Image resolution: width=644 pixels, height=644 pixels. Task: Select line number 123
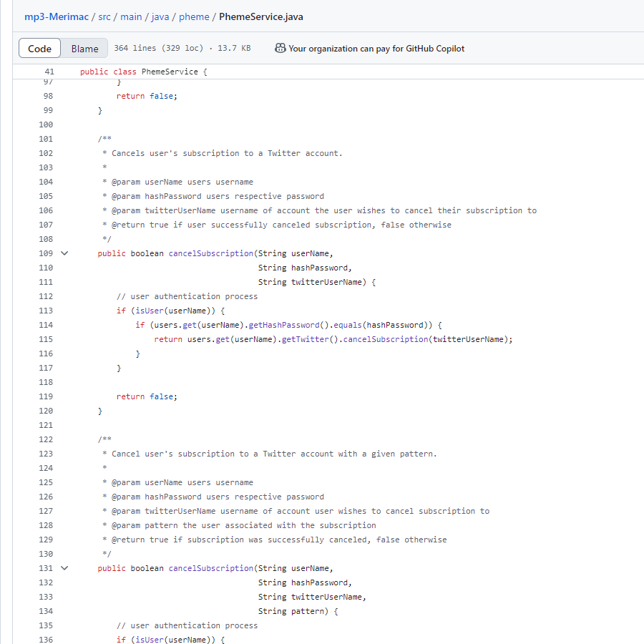point(46,454)
